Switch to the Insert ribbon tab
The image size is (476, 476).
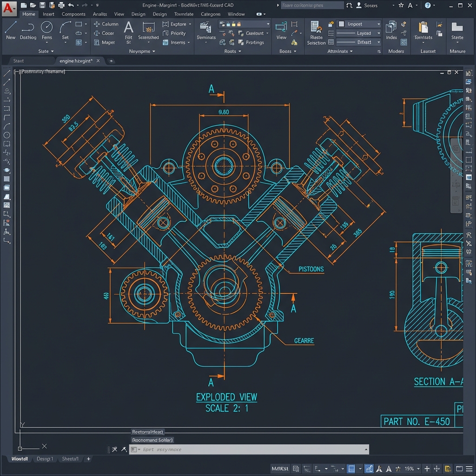49,14
